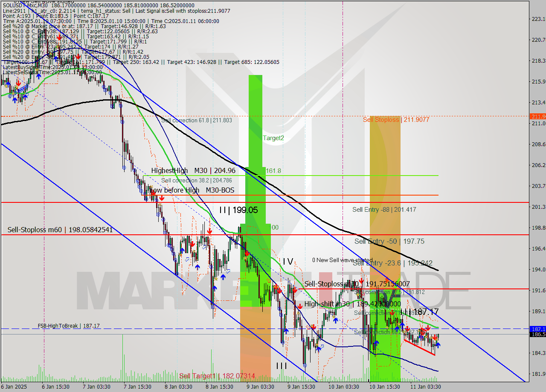Viewport: 546px width, 392px height.
Task: Click the blue 187.1 price tag on axis
Action: pyautogui.click(x=537, y=329)
